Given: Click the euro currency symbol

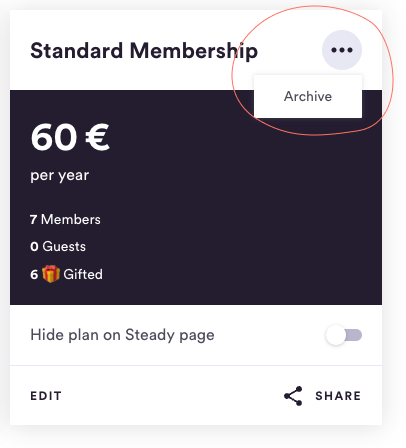Looking at the screenshot, I should (97, 137).
